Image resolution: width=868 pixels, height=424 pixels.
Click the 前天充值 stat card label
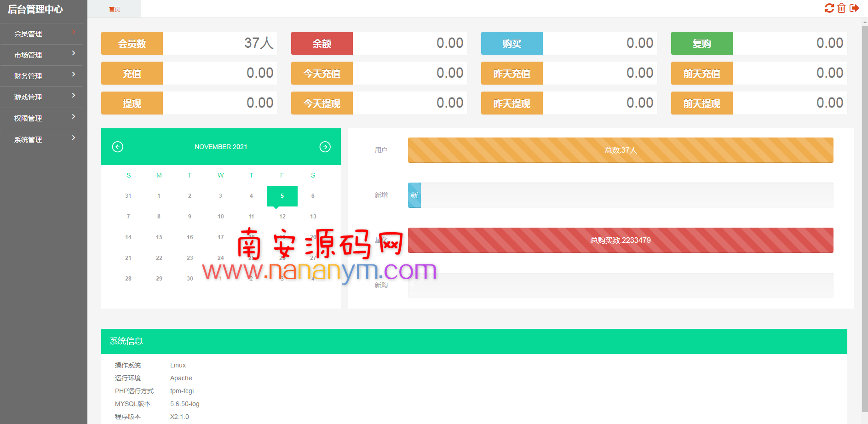pyautogui.click(x=702, y=73)
